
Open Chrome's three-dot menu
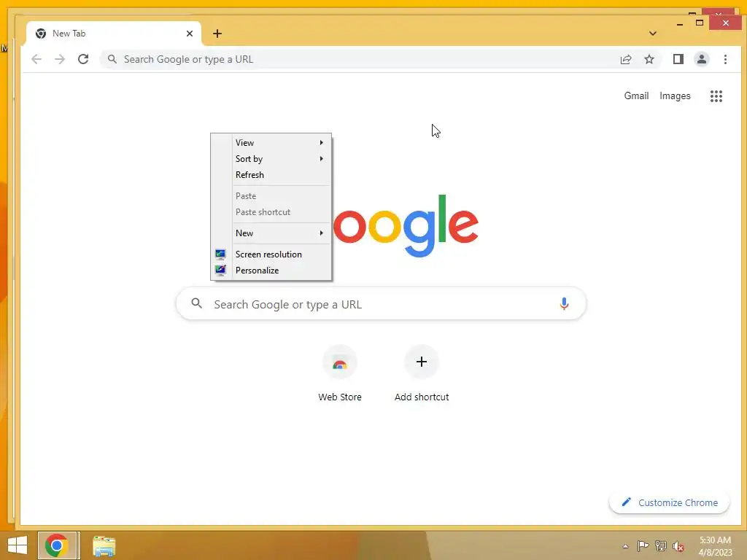point(725,59)
